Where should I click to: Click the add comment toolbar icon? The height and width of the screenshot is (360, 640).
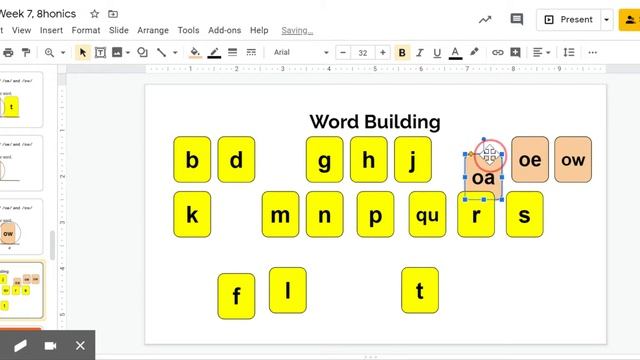coord(516,52)
